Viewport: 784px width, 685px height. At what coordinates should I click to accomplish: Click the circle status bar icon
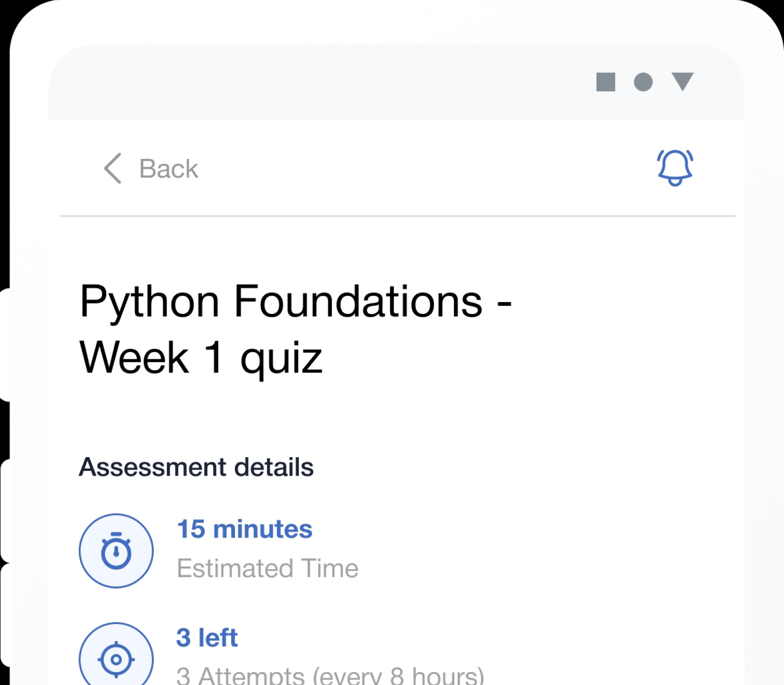click(x=643, y=82)
